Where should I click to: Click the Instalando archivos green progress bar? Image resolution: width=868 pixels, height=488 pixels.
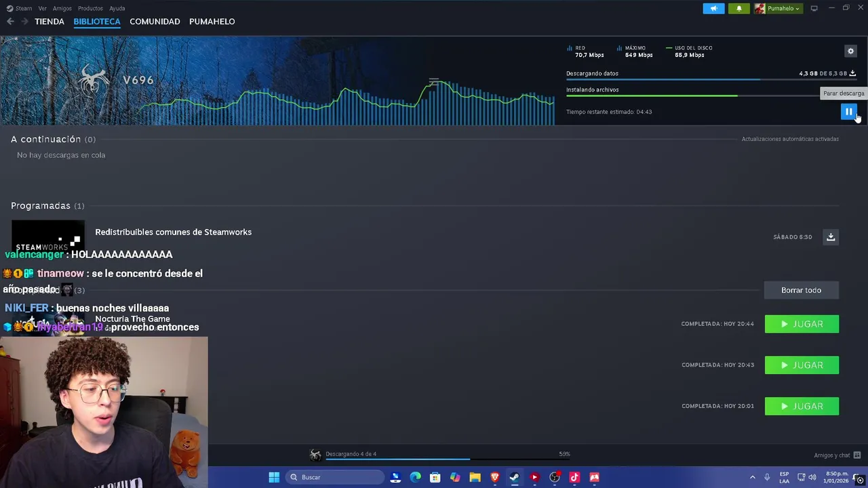pos(711,96)
